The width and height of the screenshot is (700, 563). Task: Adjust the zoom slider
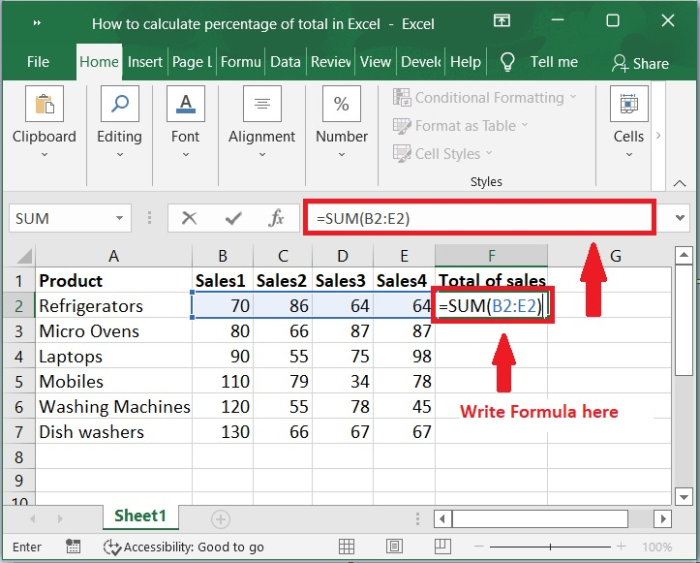(550, 546)
